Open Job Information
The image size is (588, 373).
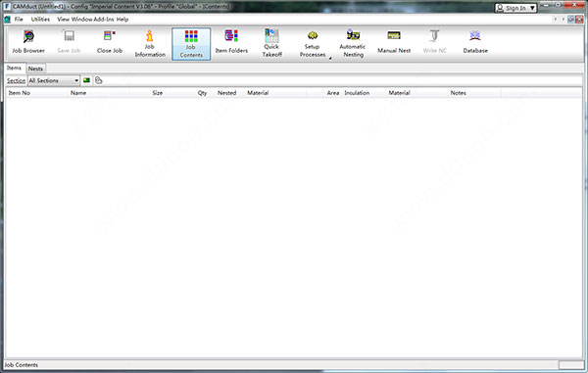pos(150,43)
